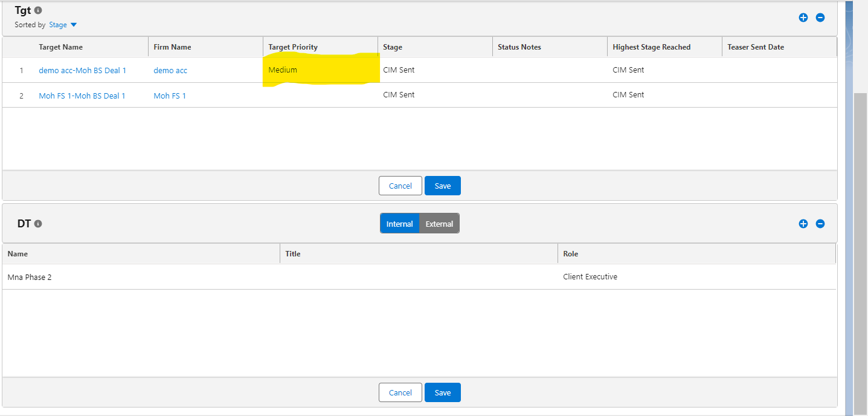Image resolution: width=868 pixels, height=416 pixels.
Task: Open the Sorted by Stage dropdown
Action: coord(63,25)
